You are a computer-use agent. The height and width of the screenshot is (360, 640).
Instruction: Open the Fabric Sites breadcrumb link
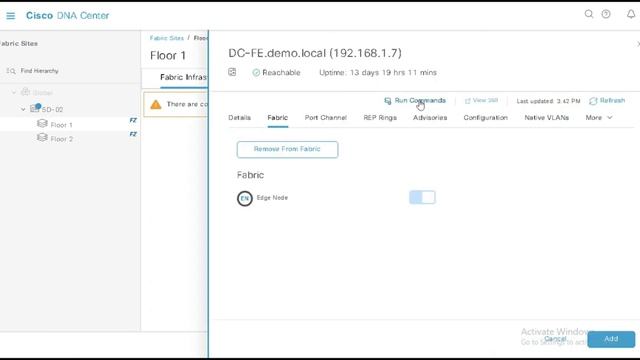167,38
